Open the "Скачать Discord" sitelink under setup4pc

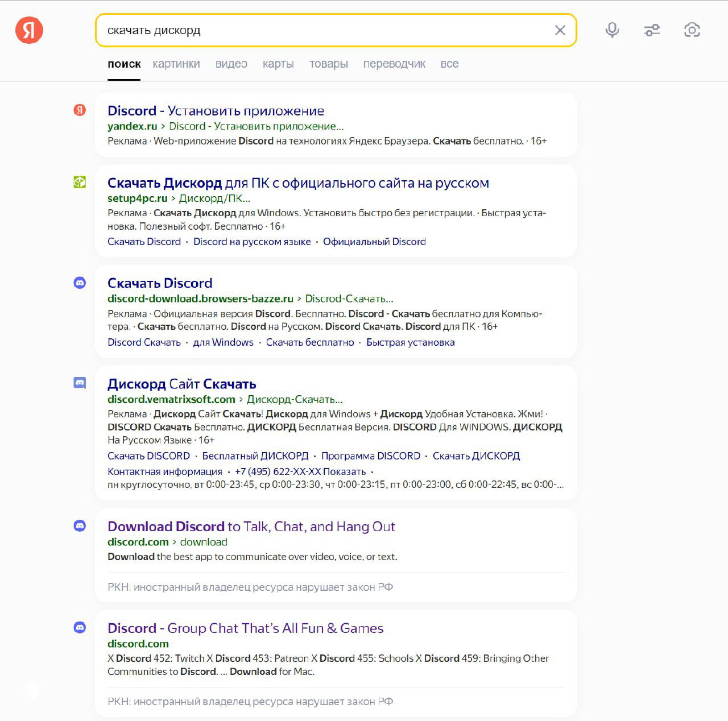point(144,242)
